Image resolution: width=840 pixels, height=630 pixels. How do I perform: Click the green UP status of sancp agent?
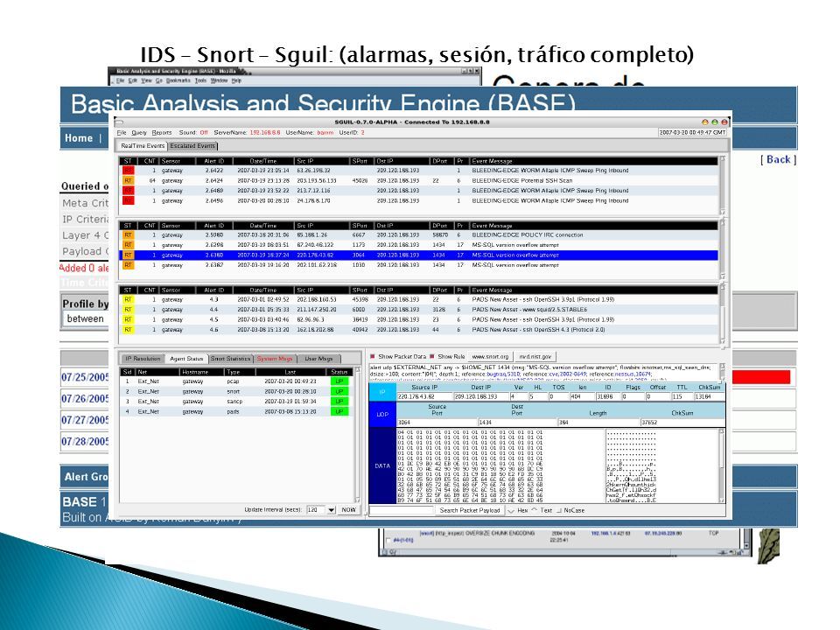tap(339, 402)
